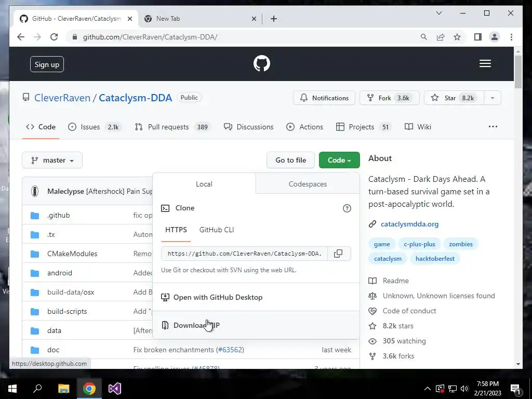
Task: Click the Go to file button
Action: 291,160
